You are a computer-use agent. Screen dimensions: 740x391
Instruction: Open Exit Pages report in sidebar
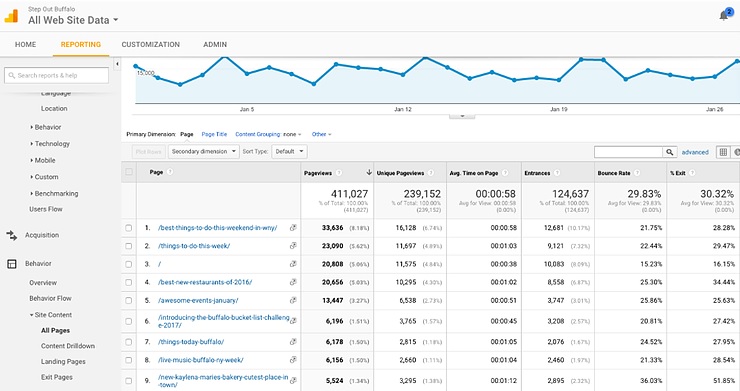point(57,377)
